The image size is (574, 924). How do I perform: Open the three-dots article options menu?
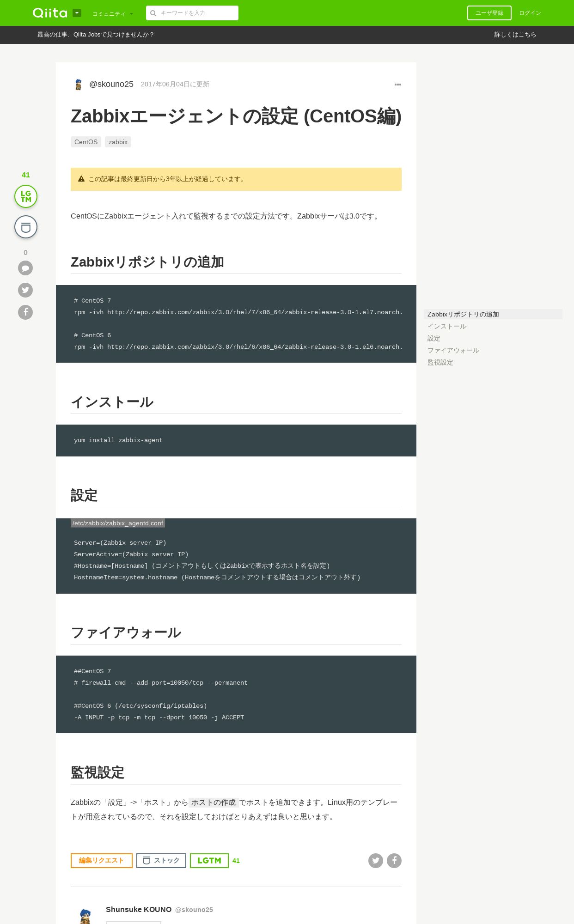click(398, 85)
